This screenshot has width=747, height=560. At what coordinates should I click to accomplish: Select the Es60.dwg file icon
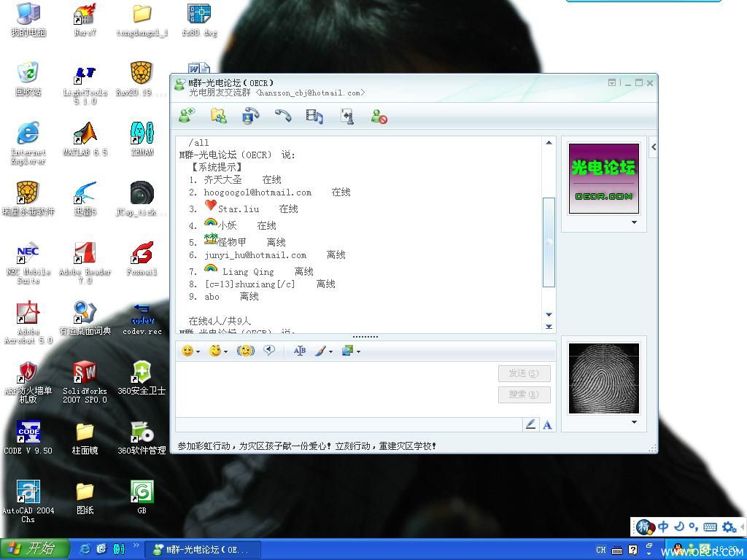point(199,20)
